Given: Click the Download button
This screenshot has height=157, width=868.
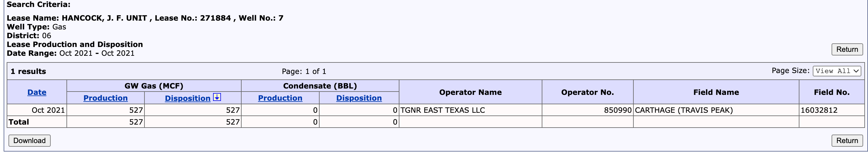Looking at the screenshot, I should click(x=29, y=141).
